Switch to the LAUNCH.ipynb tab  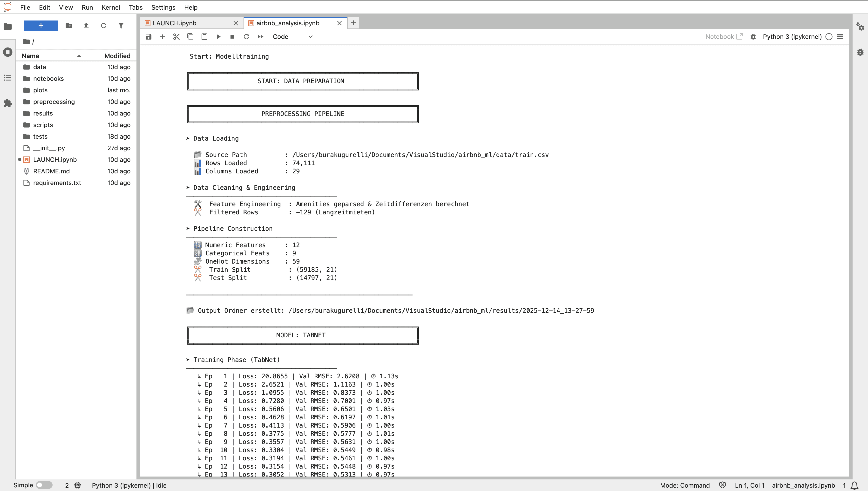click(175, 23)
